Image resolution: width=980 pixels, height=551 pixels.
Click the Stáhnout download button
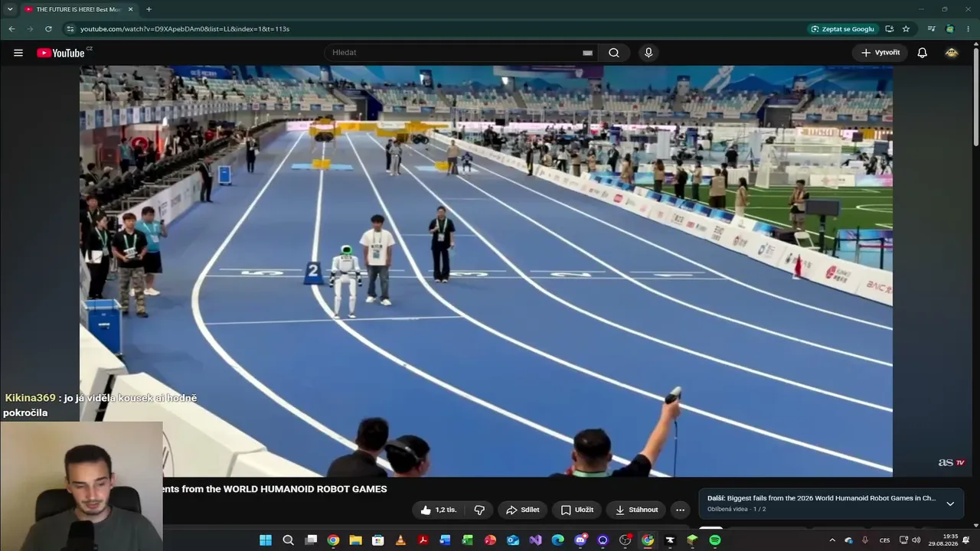click(636, 510)
